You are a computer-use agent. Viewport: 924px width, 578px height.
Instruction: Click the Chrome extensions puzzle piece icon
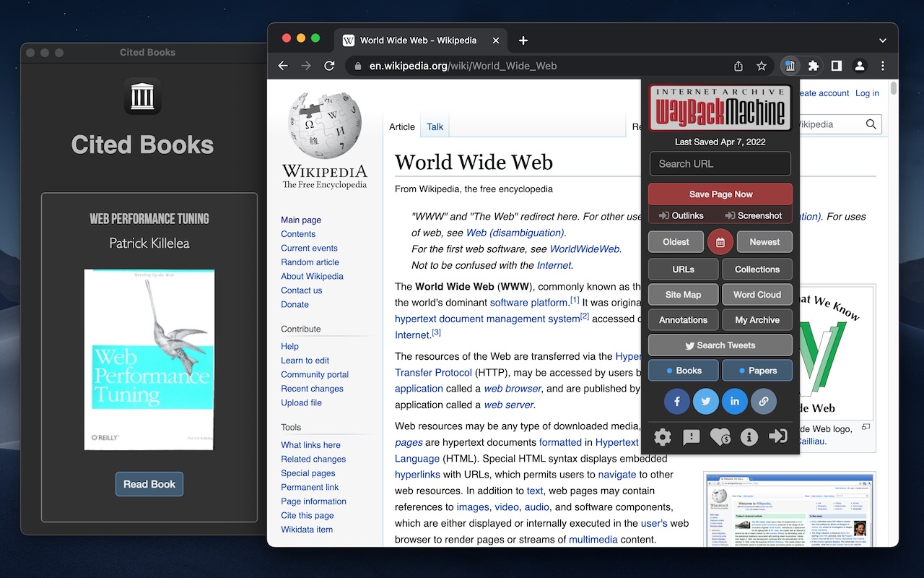(814, 66)
